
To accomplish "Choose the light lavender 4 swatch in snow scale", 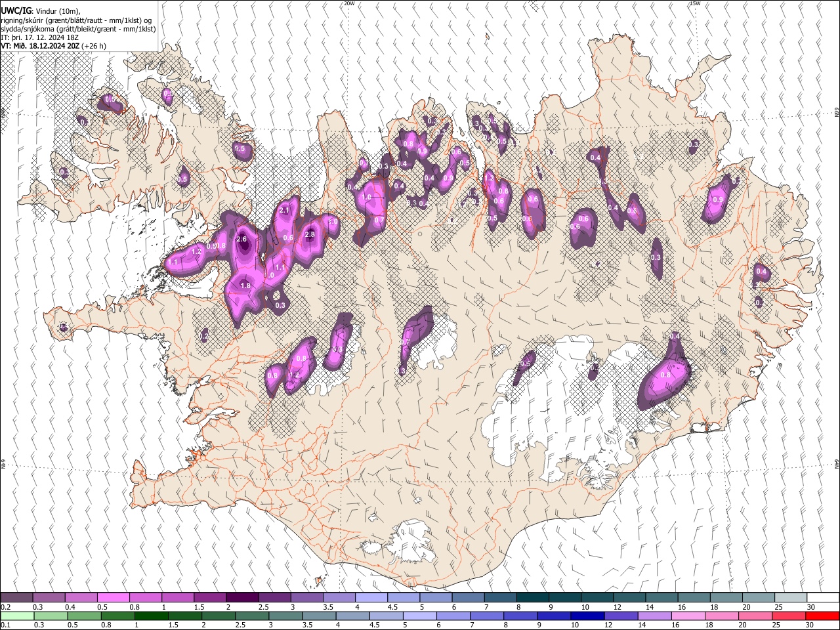I will click(x=371, y=597).
